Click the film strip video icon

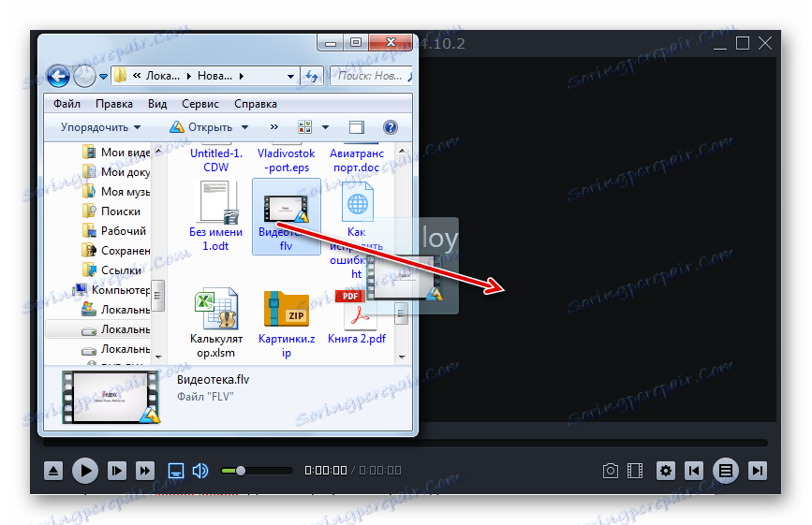click(x=635, y=471)
